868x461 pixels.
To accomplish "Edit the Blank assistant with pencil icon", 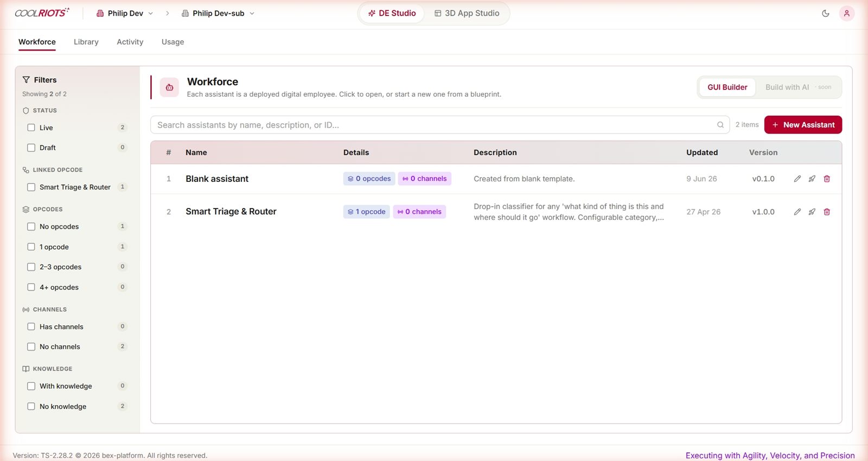I will [x=797, y=179].
